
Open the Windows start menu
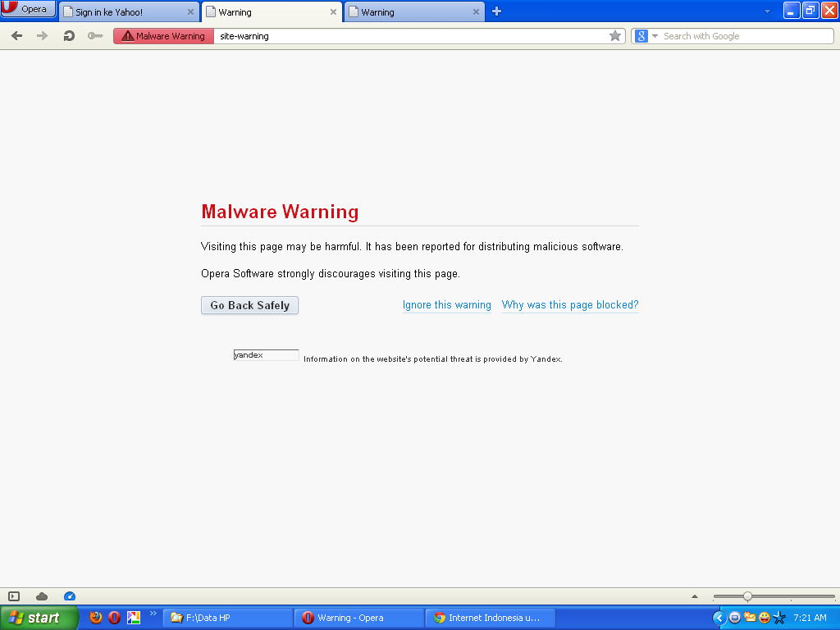[x=39, y=618]
